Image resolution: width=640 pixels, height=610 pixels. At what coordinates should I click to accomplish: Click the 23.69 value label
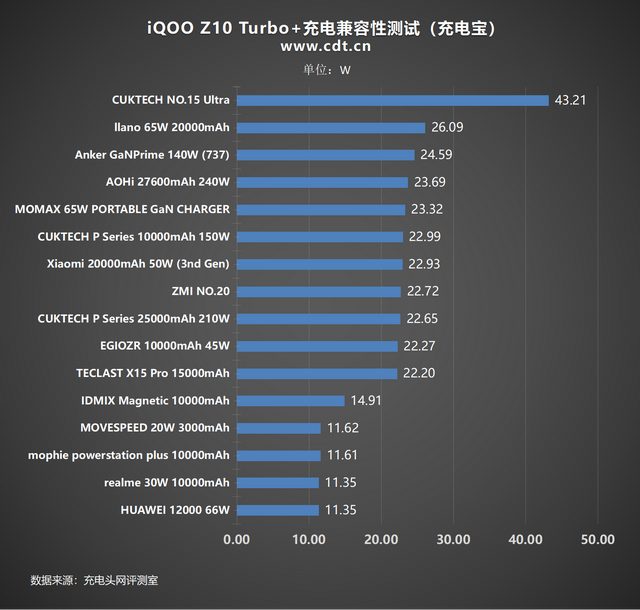pyautogui.click(x=430, y=182)
